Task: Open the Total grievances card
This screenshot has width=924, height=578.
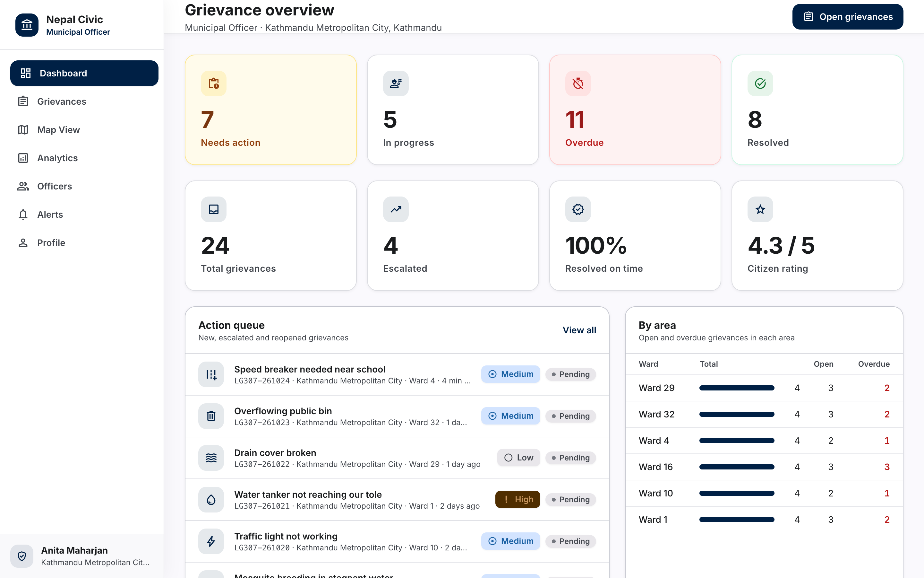Action: point(270,235)
